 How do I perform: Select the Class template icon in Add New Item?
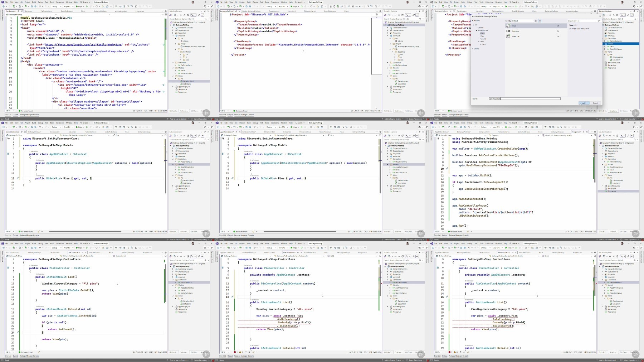(x=508, y=26)
